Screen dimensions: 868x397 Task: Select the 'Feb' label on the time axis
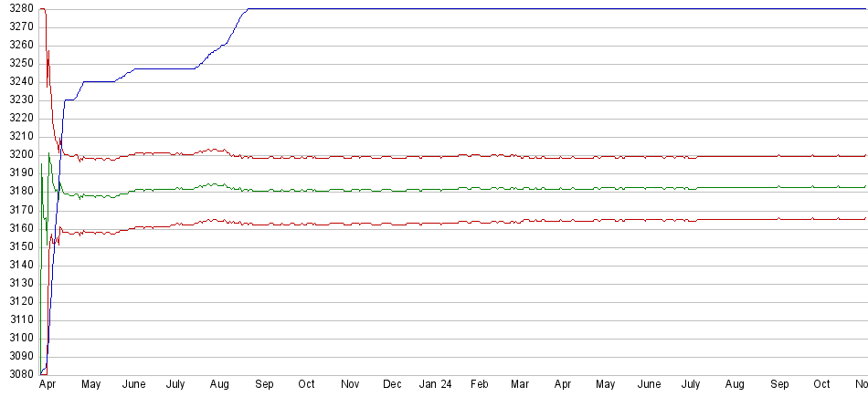(479, 384)
